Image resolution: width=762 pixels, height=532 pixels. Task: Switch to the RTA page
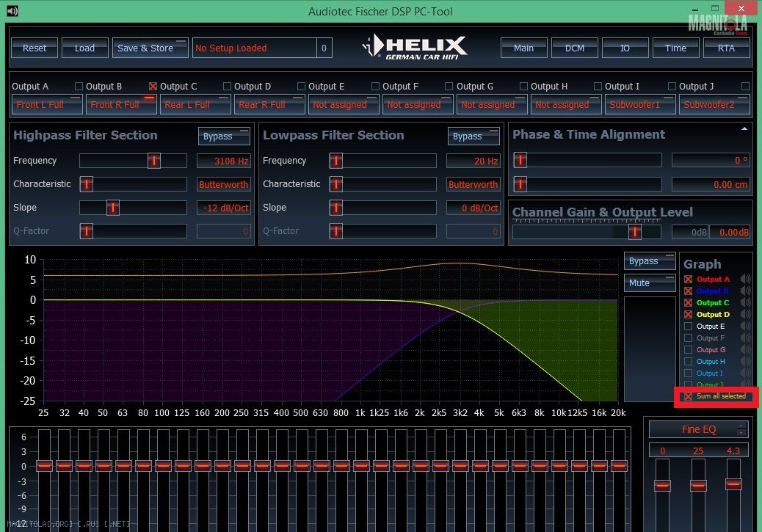[x=725, y=48]
